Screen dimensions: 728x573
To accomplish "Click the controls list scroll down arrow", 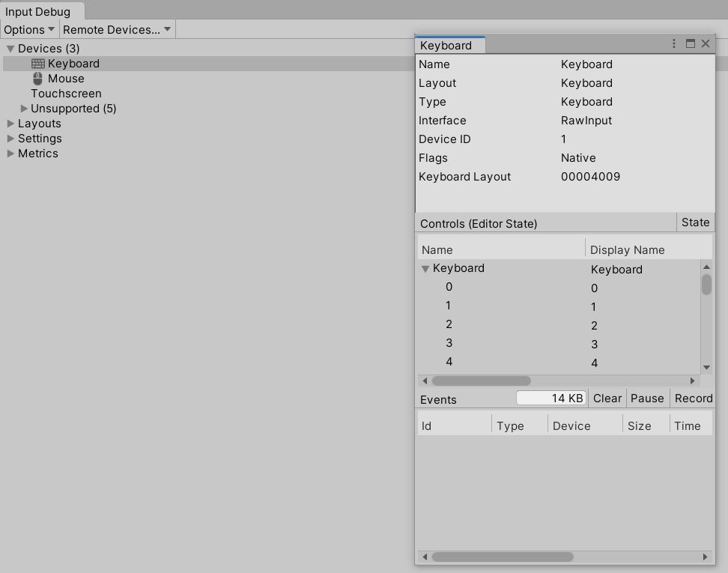I will pos(706,367).
